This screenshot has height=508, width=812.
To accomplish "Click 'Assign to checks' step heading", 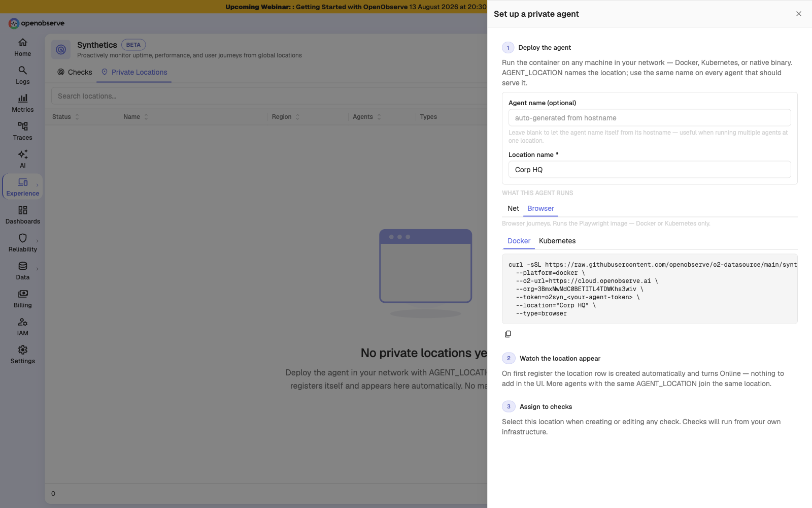I will (x=546, y=407).
